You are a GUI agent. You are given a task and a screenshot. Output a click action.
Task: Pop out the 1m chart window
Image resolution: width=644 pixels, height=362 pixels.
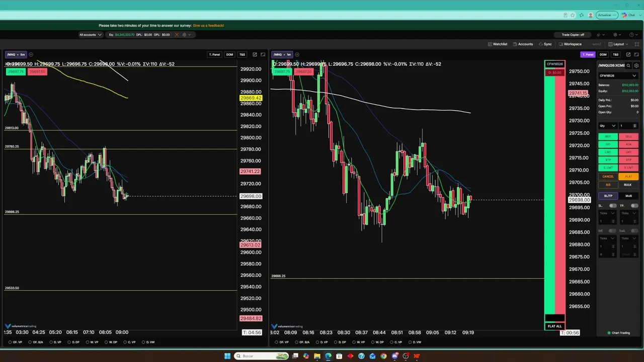coord(628,54)
